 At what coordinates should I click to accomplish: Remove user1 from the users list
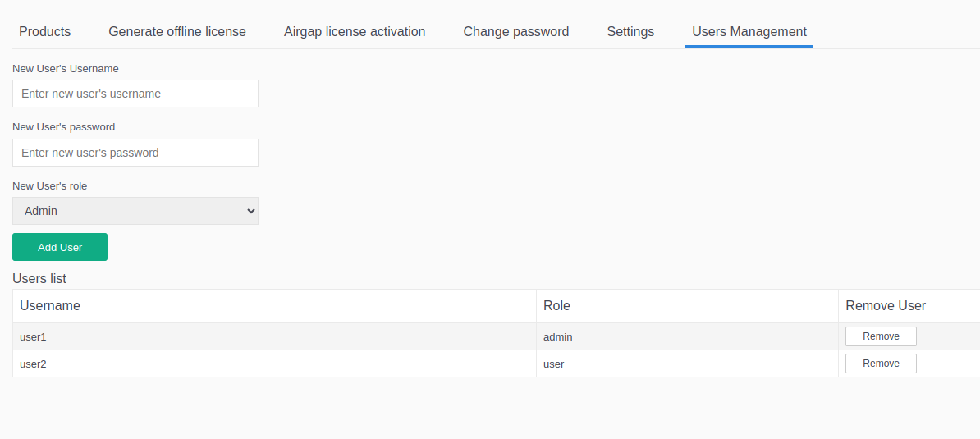881,336
